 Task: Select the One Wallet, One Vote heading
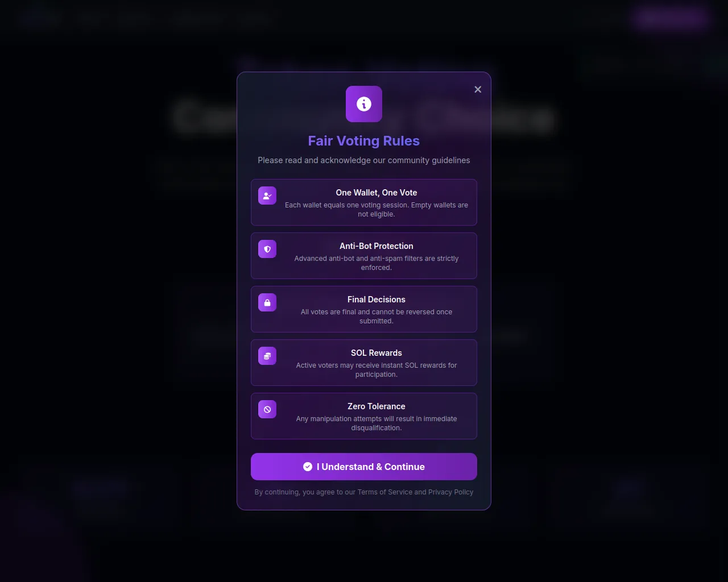(377, 193)
